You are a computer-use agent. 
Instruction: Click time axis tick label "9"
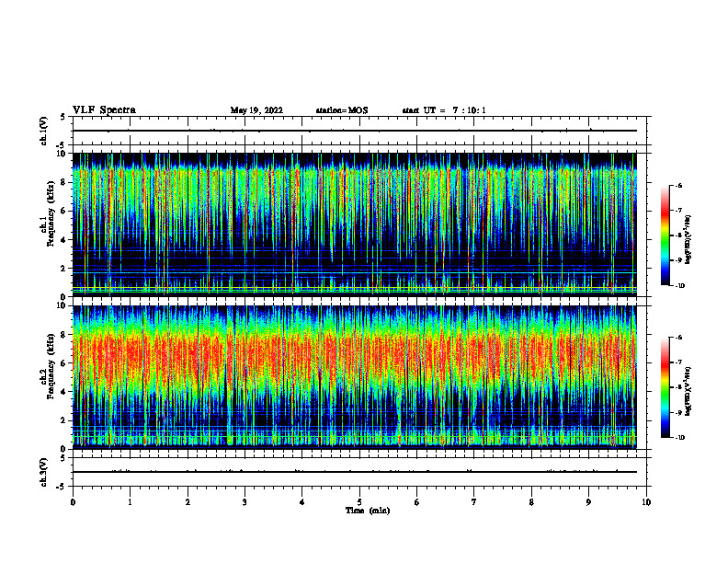point(588,502)
